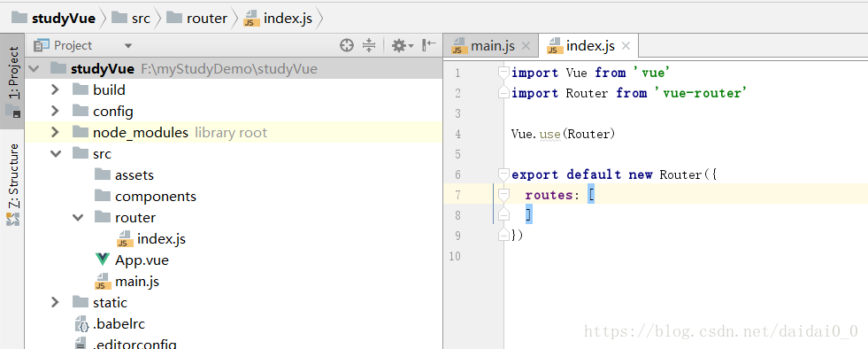This screenshot has width=868, height=349.
Task: Select node_modules library root row
Action: coord(234,132)
